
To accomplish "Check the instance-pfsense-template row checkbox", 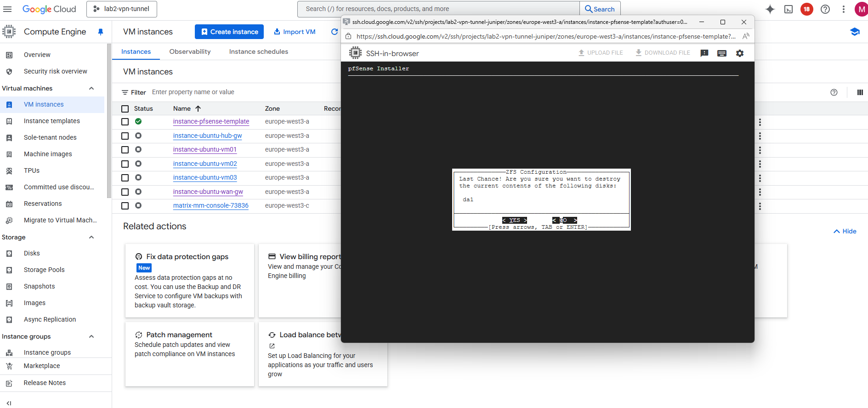I will pyautogui.click(x=125, y=122).
